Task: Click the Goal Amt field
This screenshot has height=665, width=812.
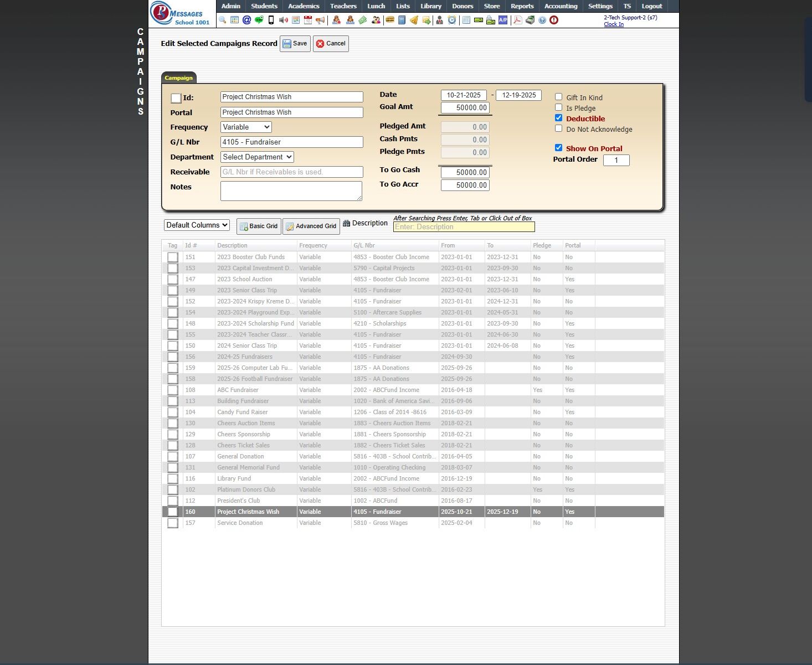Action: (465, 107)
